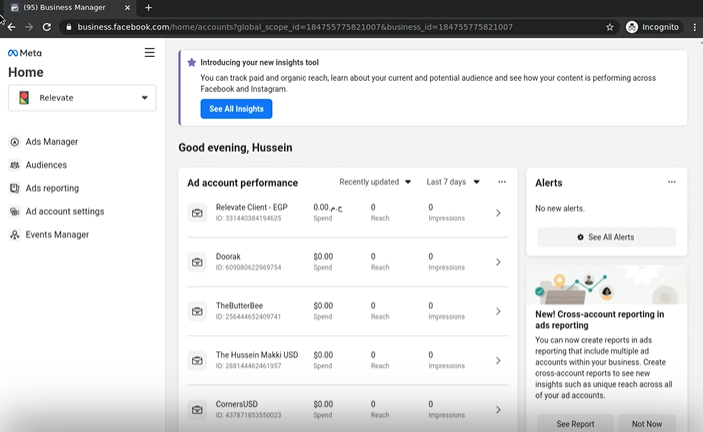Click the See All Alerts button

(x=606, y=237)
